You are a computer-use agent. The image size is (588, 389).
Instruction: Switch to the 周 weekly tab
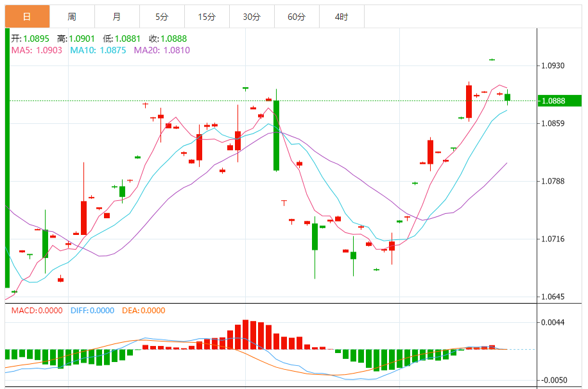point(72,17)
